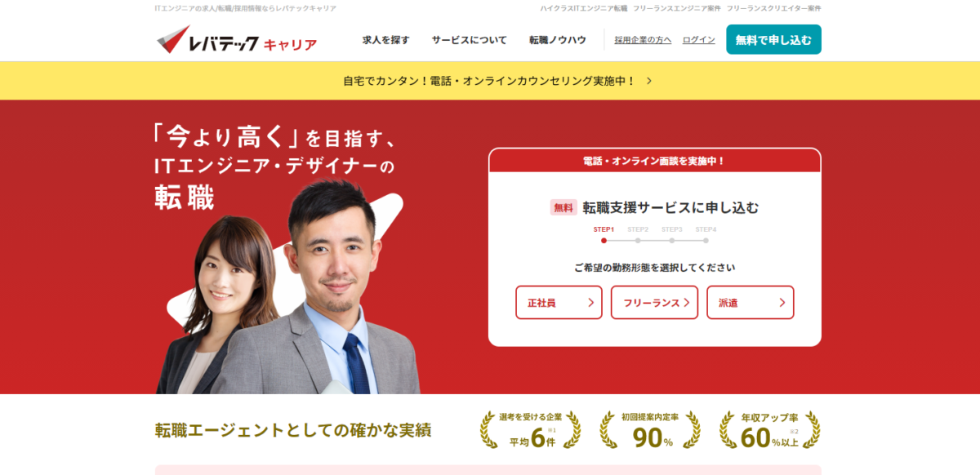The height and width of the screenshot is (475, 980).
Task: Click the レバテック キャリア logo
Action: [x=237, y=38]
